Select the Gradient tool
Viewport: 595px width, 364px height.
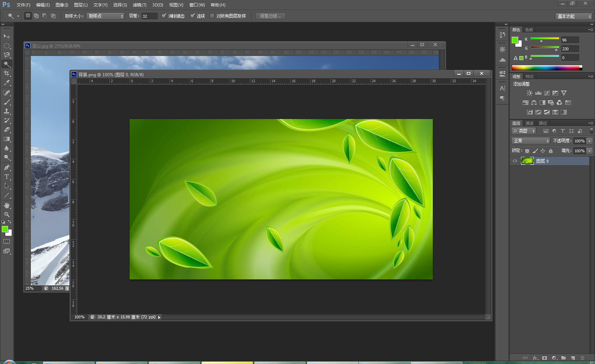point(7,139)
